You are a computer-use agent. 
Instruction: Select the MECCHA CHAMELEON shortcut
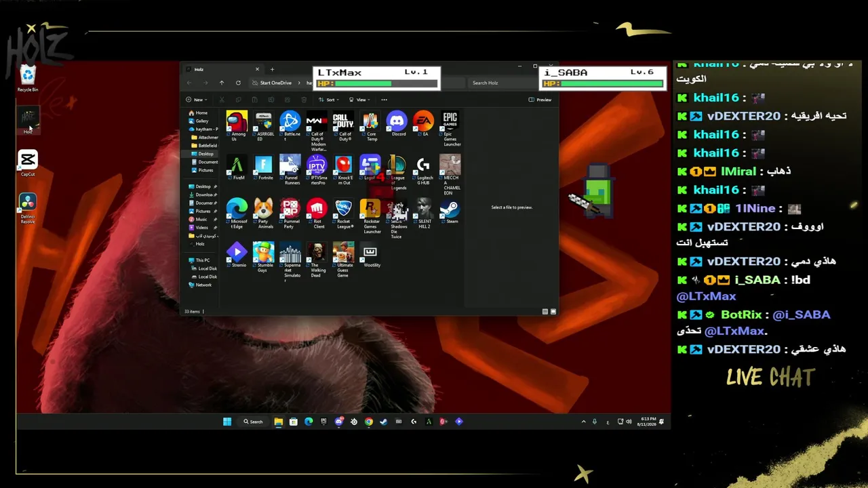[x=450, y=175]
